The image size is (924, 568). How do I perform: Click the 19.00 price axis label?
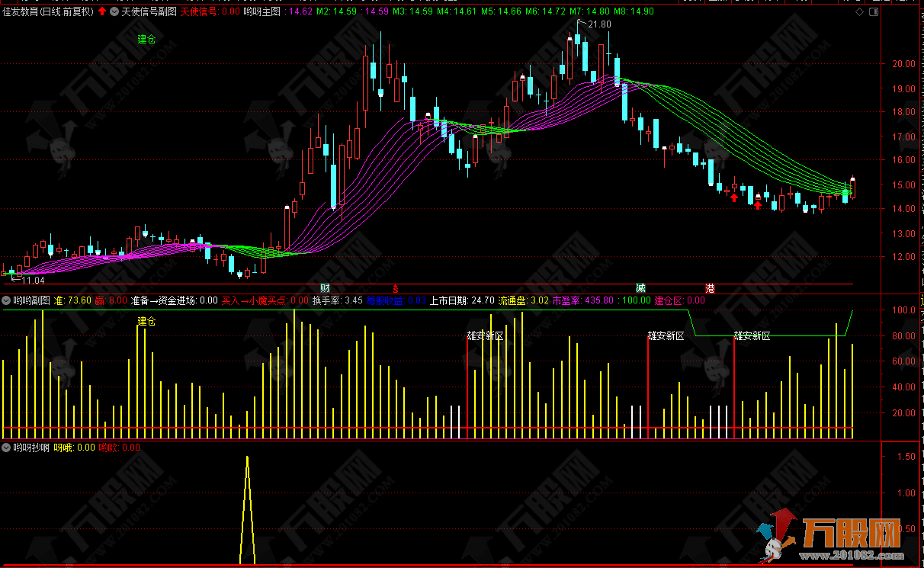click(903, 88)
